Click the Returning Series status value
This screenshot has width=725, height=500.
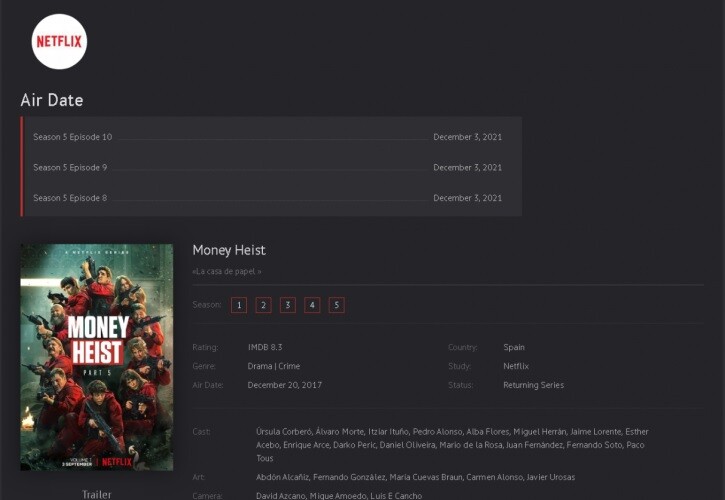[x=534, y=385]
